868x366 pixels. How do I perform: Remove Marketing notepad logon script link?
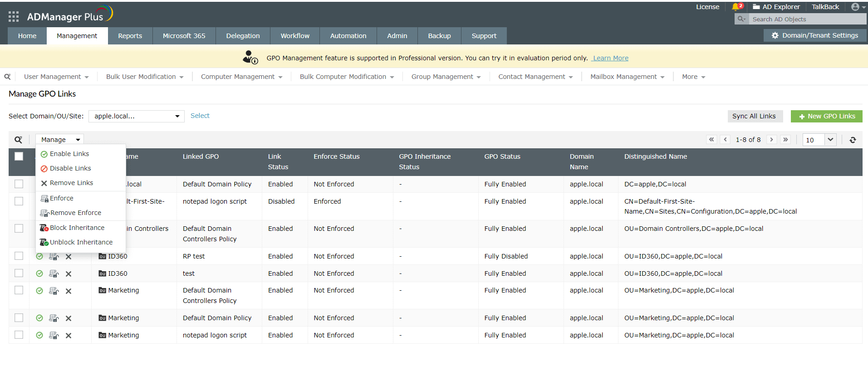pyautogui.click(x=69, y=336)
